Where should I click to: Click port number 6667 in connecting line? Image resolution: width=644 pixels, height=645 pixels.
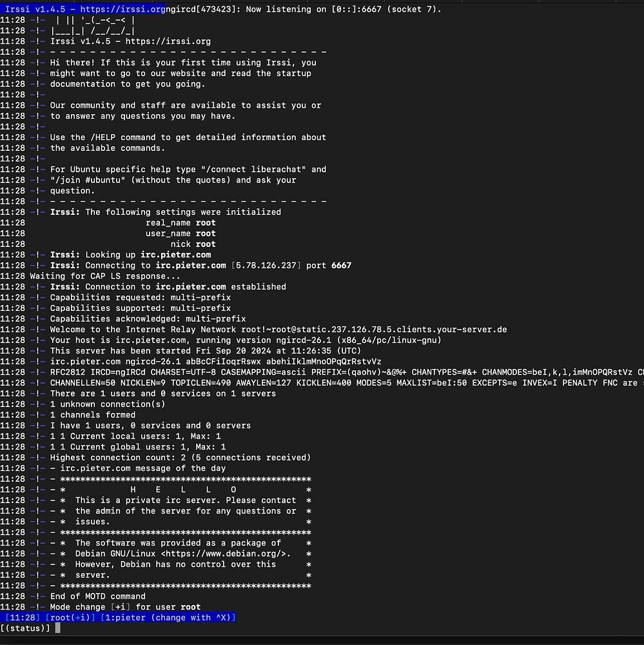click(341, 266)
